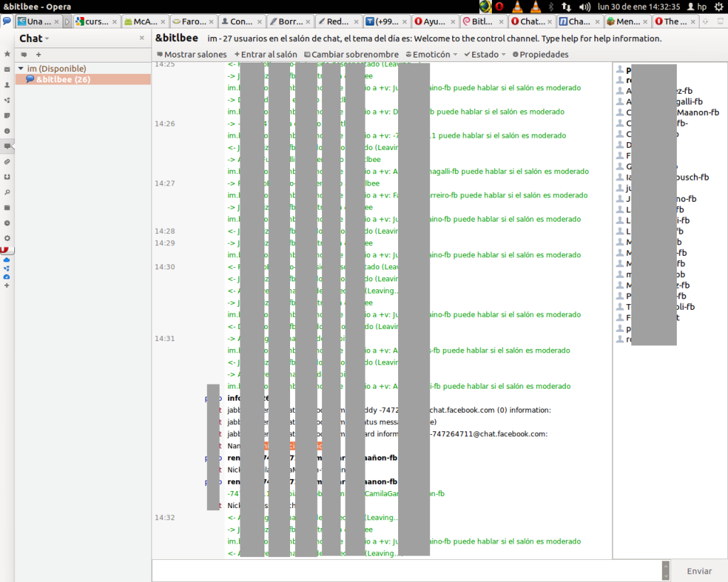Click the Opera icon in system tray
The height and width of the screenshot is (582, 728).
(500, 6)
